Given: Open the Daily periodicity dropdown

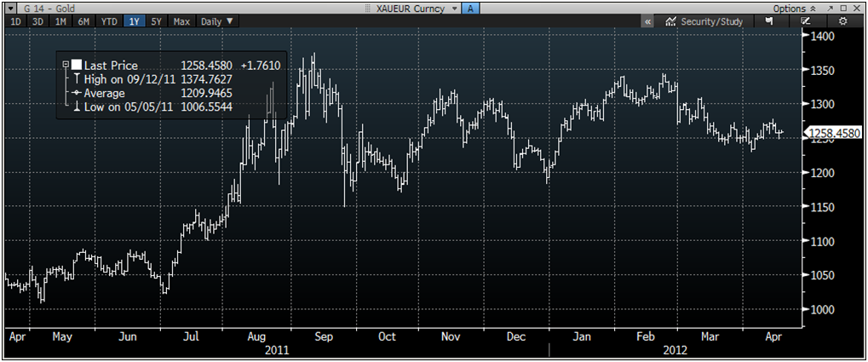Looking at the screenshot, I should click(x=216, y=20).
